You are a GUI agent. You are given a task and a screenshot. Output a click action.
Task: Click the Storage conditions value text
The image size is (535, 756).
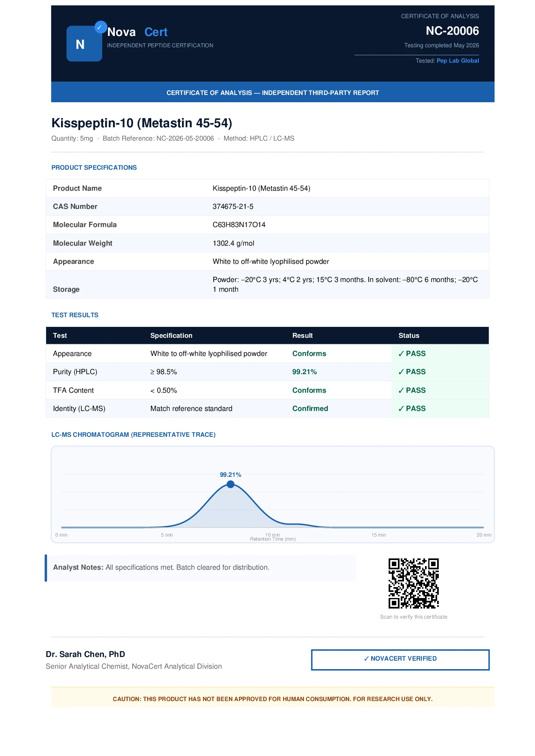coord(345,284)
